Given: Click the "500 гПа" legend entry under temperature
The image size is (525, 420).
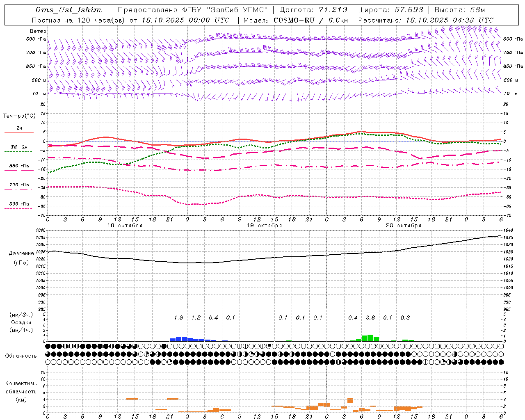Looking at the screenshot, I should point(19,204).
